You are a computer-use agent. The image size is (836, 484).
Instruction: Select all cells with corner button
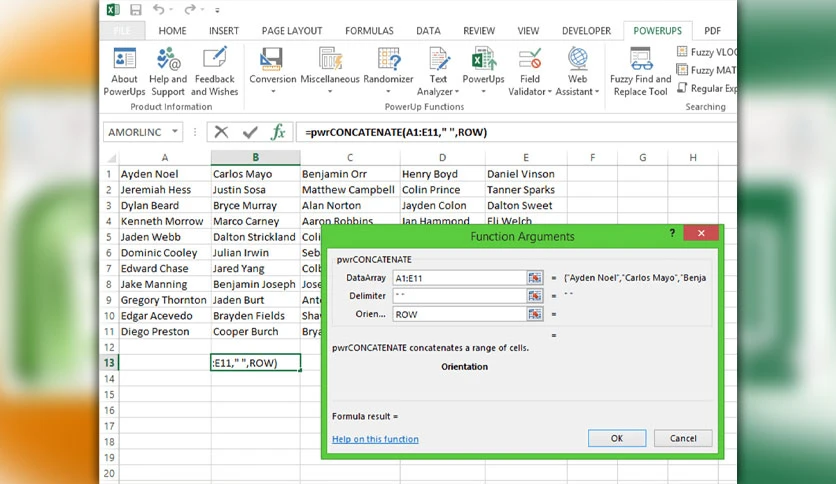click(x=111, y=158)
